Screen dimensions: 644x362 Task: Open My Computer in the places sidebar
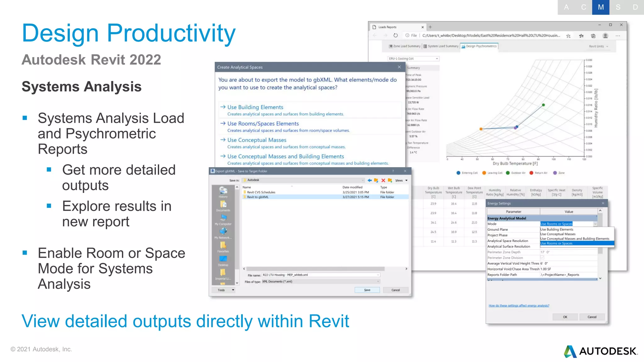tap(223, 219)
